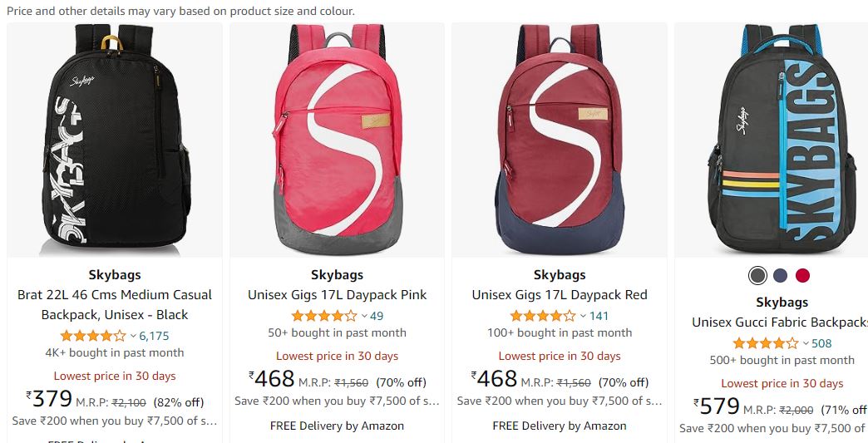Open the pink Gigs daypack image
This screenshot has height=443, width=868.
pos(337,140)
